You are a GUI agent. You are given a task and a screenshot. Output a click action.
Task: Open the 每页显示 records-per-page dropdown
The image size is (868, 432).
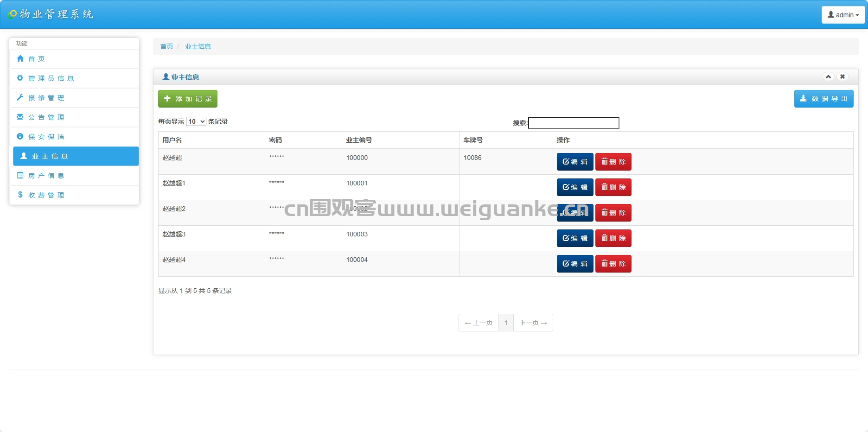pyautogui.click(x=196, y=121)
